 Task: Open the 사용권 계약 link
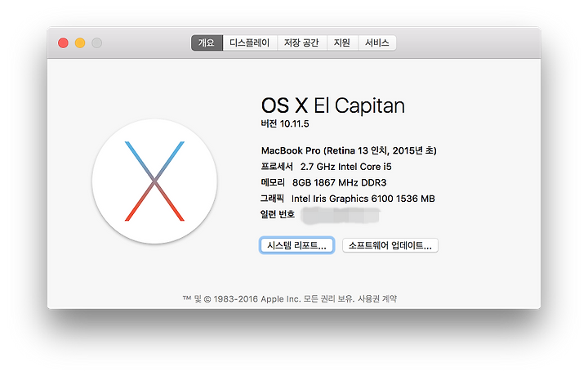377,298
